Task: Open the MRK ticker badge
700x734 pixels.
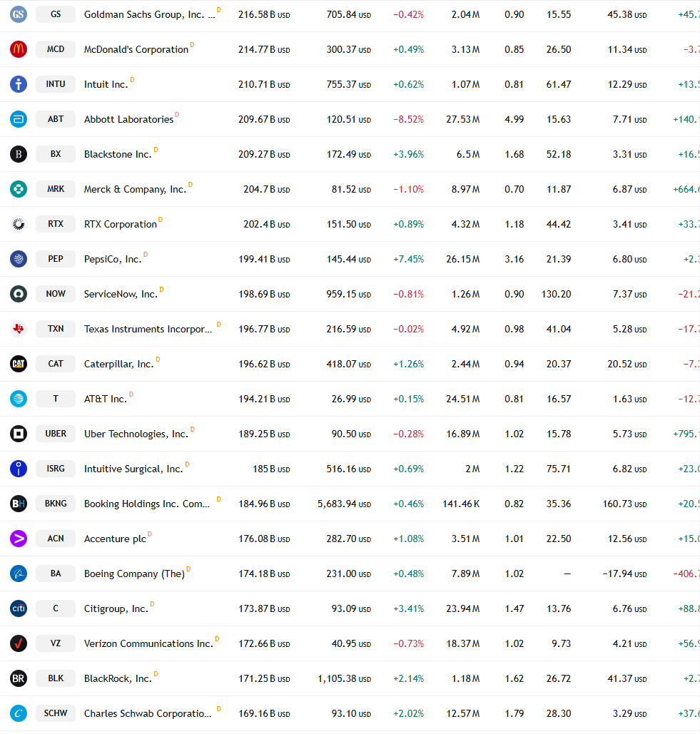Action: pyautogui.click(x=56, y=189)
